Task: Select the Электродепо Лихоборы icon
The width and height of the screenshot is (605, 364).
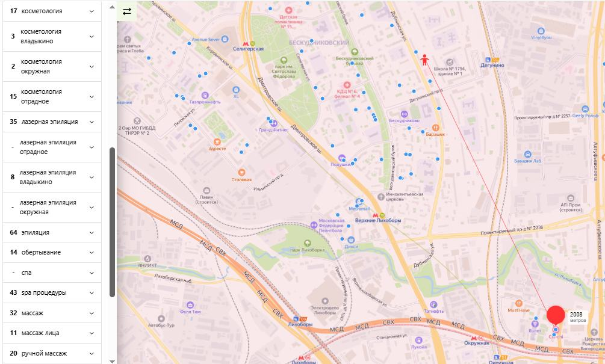Action: [x=325, y=301]
